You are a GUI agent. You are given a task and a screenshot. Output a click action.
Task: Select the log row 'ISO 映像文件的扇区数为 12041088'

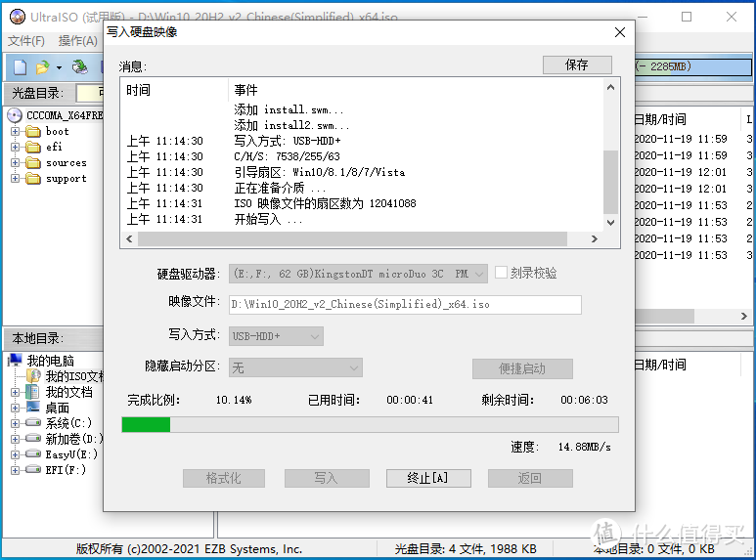362,203
